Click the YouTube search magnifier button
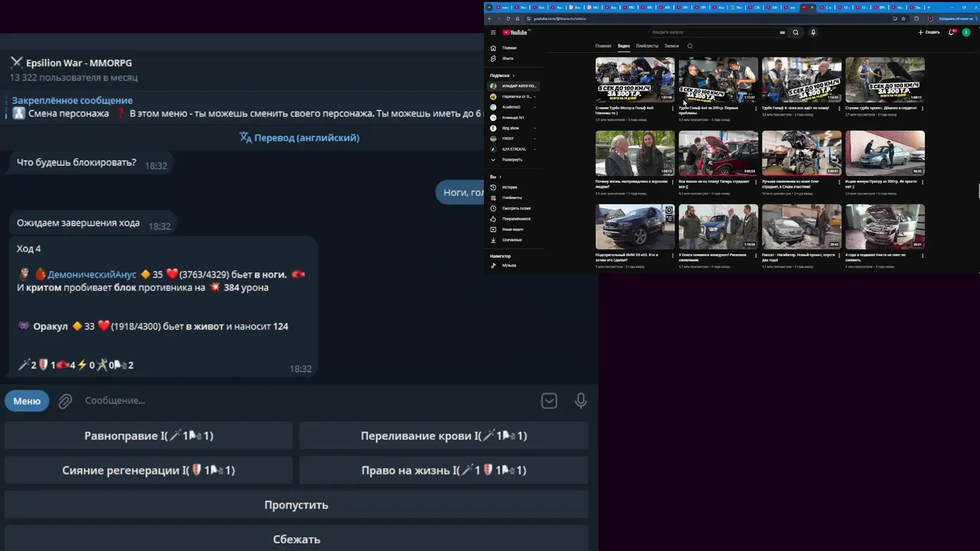 click(795, 32)
